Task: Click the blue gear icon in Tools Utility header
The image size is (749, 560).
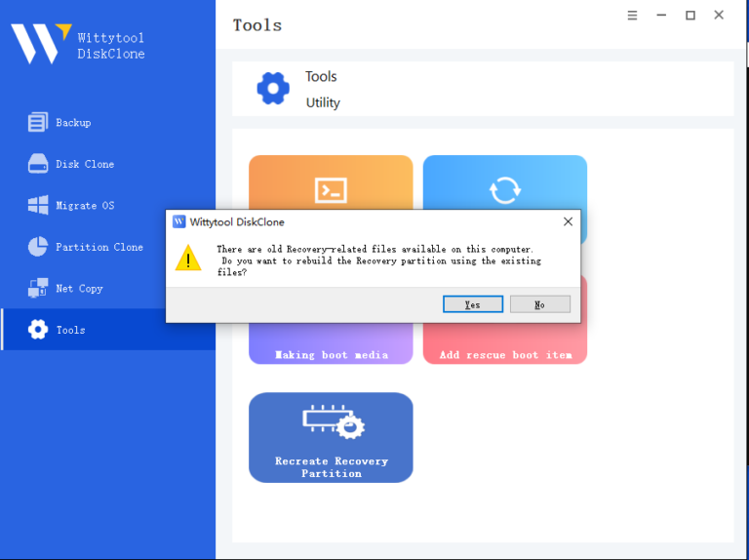Action: 273,89
